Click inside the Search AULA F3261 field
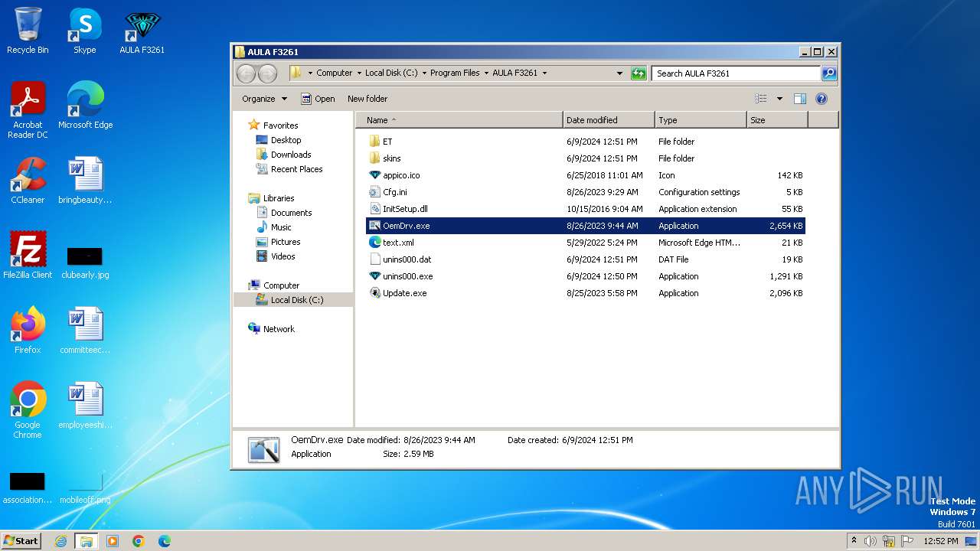980x551 pixels. pyautogui.click(x=736, y=73)
